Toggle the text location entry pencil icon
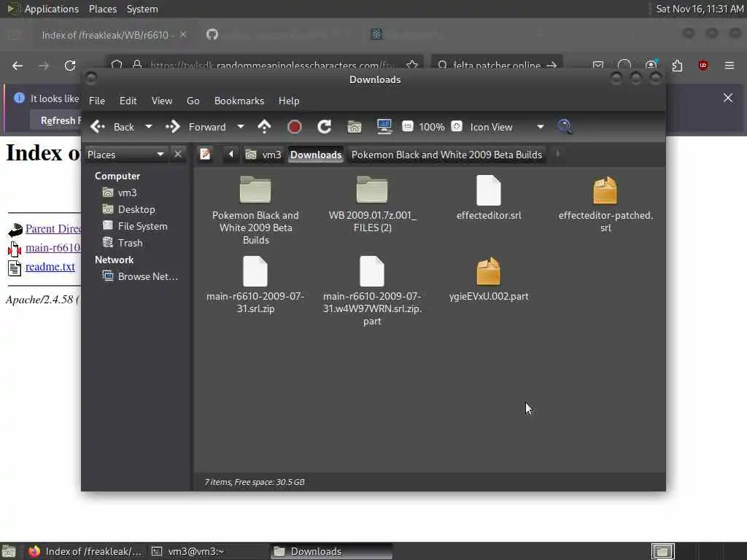The width and height of the screenshot is (747, 560). (205, 155)
